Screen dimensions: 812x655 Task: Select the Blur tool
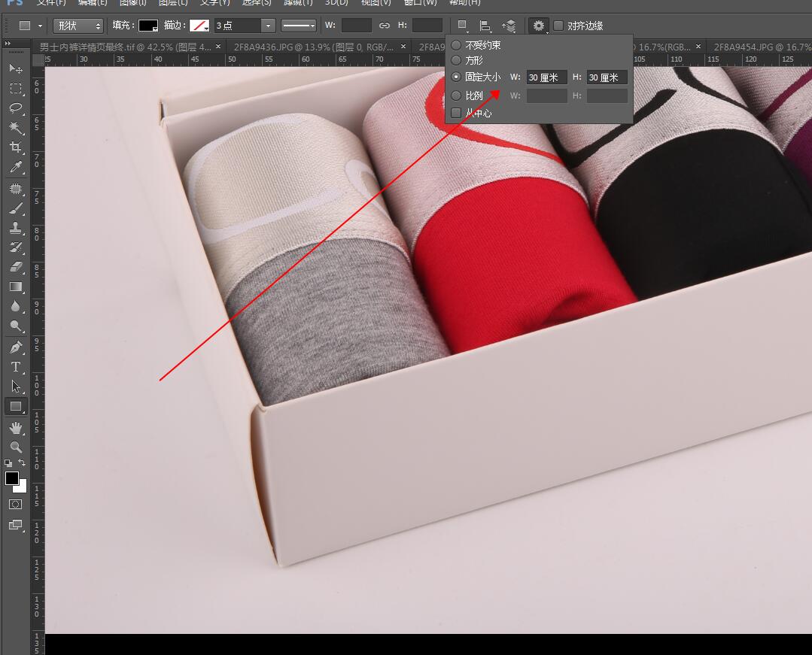coord(16,306)
